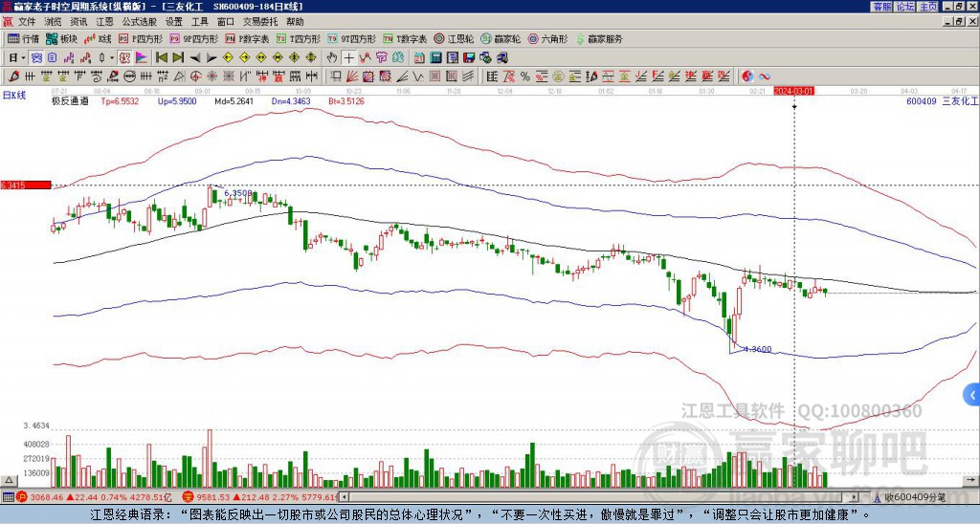The width and height of the screenshot is (980, 524).
Task: Toggle the crosshair cursor tool
Action: coord(348,58)
